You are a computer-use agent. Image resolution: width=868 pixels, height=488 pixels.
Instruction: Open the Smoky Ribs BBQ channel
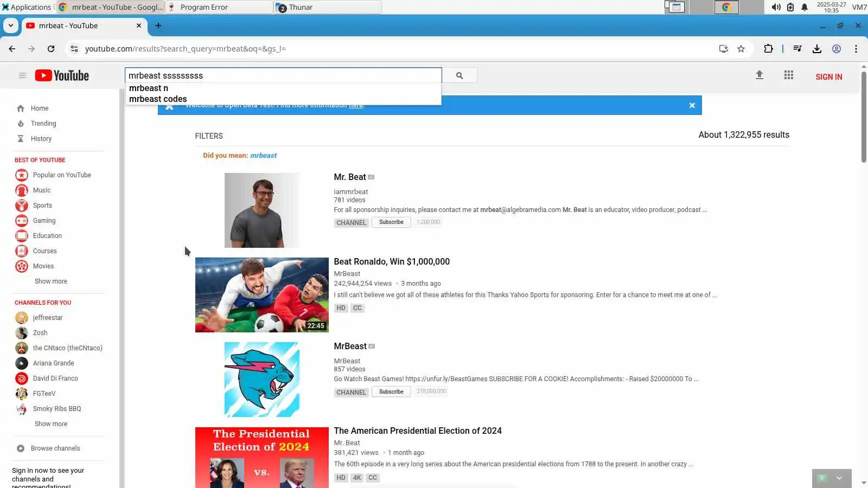(57, 409)
